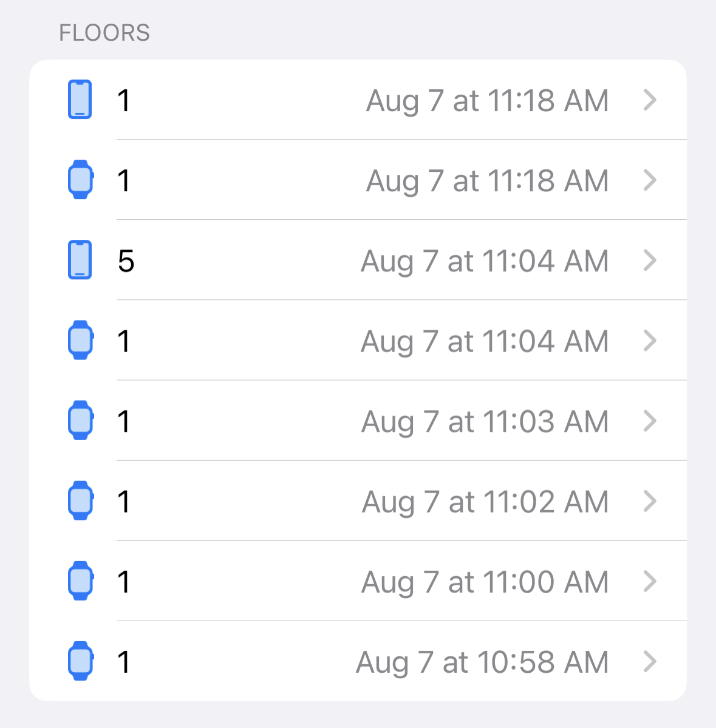Viewport: 716px width, 728px height.
Task: Click the Apple Watch icon for the 11:00 AM entry
Action: click(x=80, y=580)
